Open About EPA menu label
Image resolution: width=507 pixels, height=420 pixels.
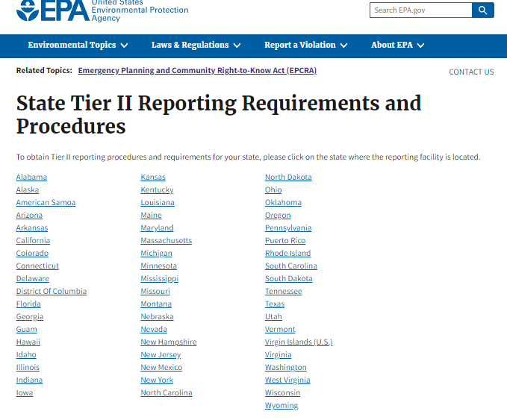click(x=392, y=45)
